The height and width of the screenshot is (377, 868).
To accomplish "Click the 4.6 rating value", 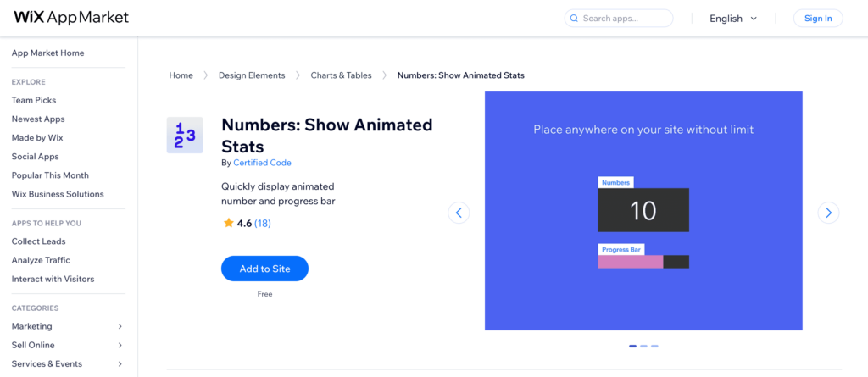I will (244, 223).
